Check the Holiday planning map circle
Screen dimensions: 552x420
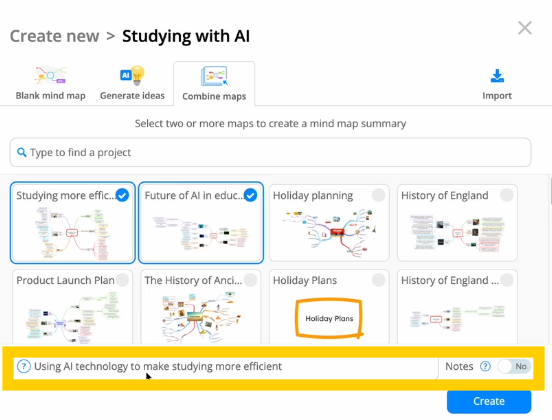[378, 195]
